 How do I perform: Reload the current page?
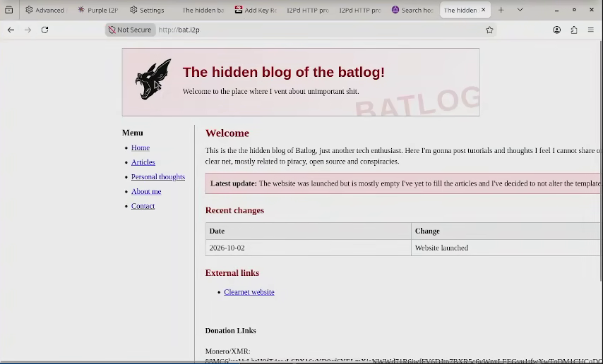(x=44, y=30)
